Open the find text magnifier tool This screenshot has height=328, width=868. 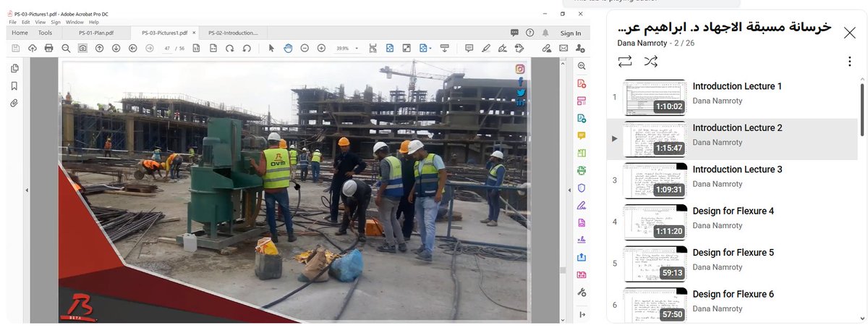click(66, 48)
